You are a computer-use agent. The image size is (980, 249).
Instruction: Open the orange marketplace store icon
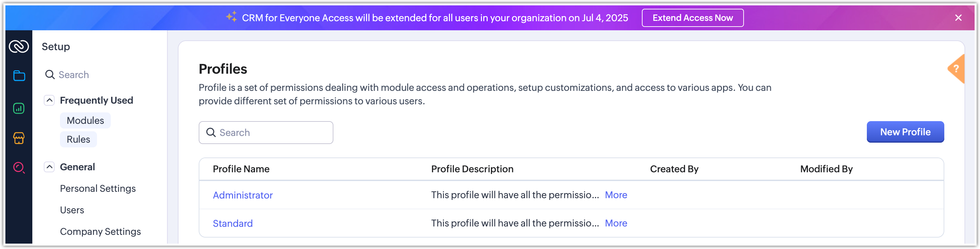19,138
